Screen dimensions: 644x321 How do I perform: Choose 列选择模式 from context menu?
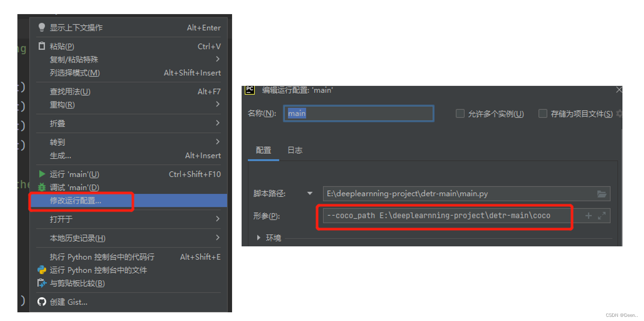[x=129, y=73]
